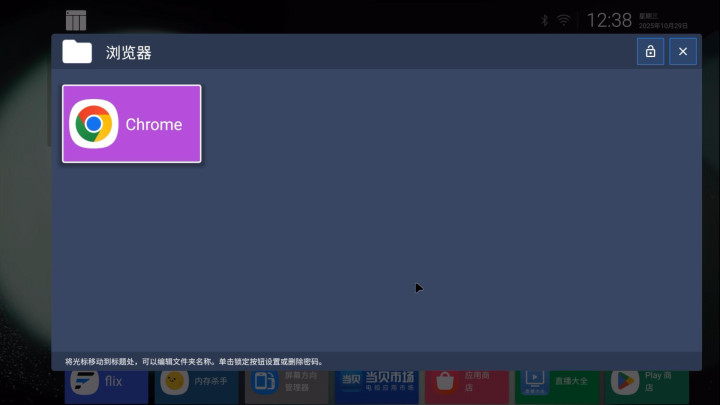Click the 12:38 clock display
This screenshot has height=405, width=720.
(x=609, y=20)
